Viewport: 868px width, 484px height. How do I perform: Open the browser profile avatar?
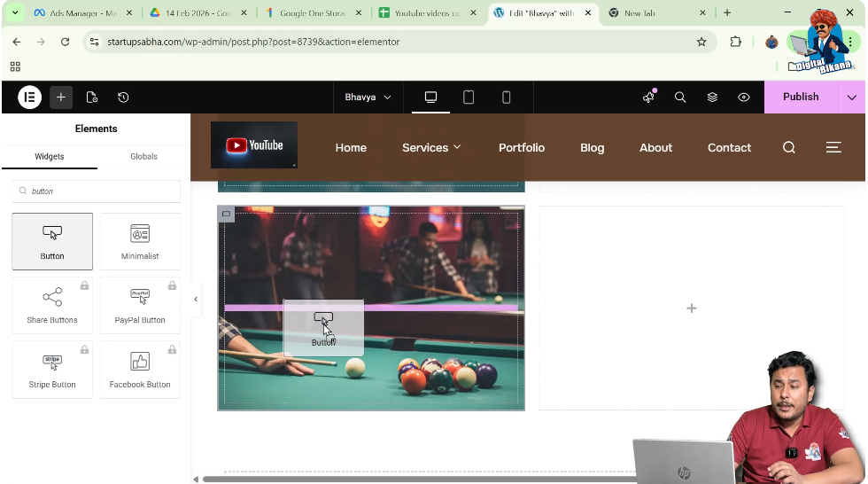(x=771, y=42)
